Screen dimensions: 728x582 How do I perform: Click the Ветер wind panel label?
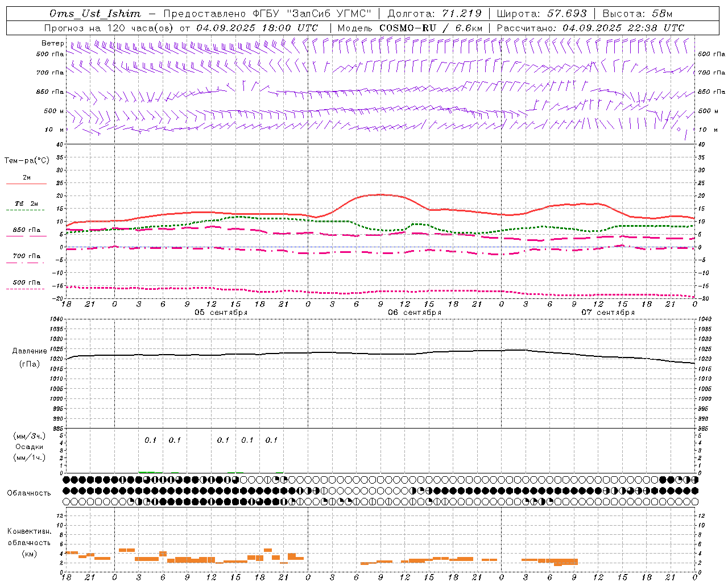pos(52,43)
